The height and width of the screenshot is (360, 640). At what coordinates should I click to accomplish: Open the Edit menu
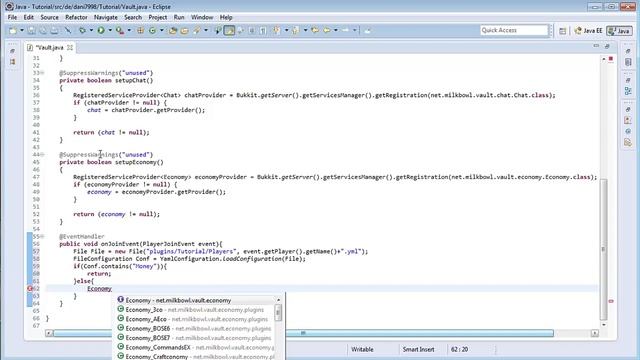29,18
